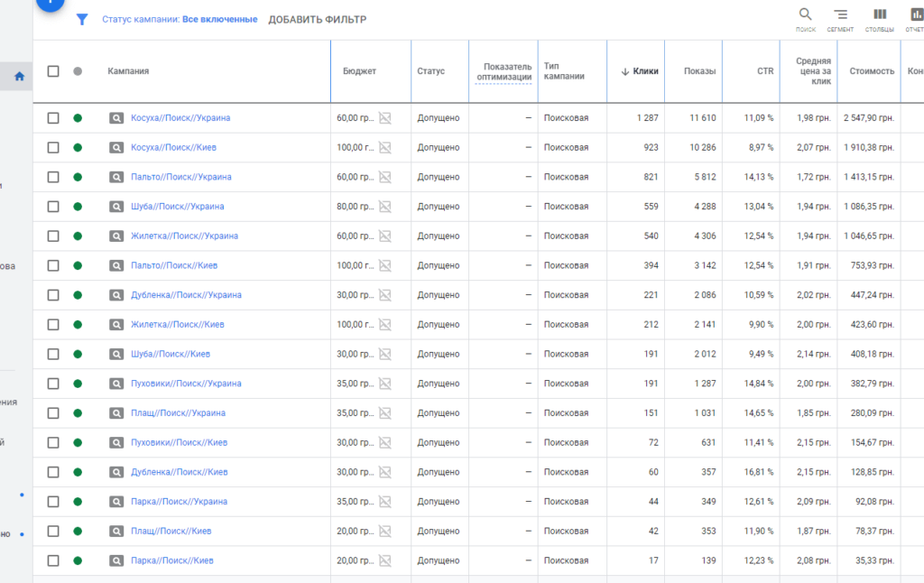Sort table by CTR column
This screenshot has height=583, width=924.
[x=765, y=71]
